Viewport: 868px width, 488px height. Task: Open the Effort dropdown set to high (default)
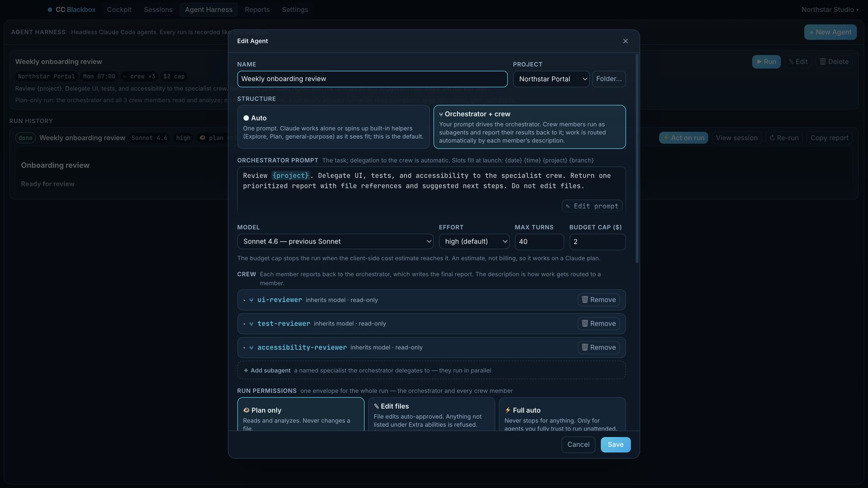(474, 242)
